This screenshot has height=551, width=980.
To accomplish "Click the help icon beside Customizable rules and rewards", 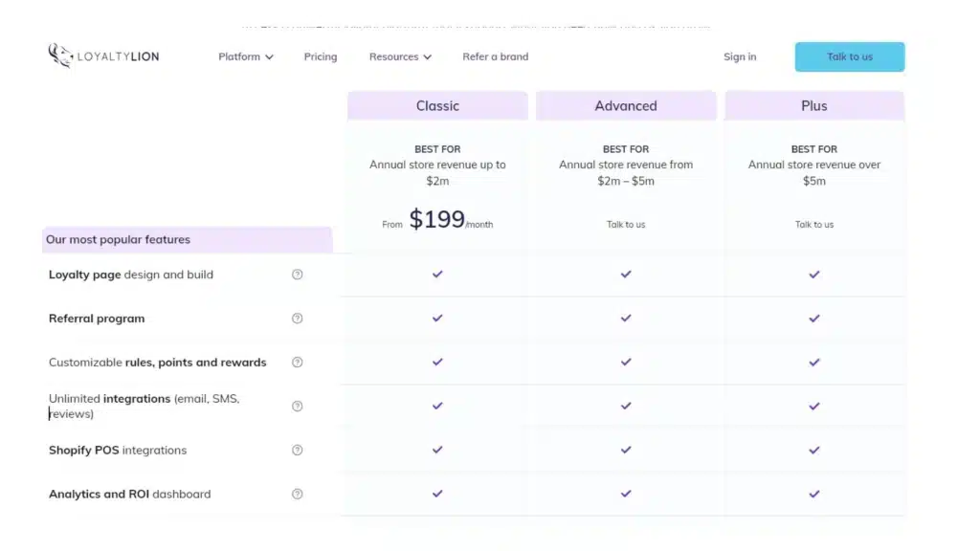I will pos(298,363).
